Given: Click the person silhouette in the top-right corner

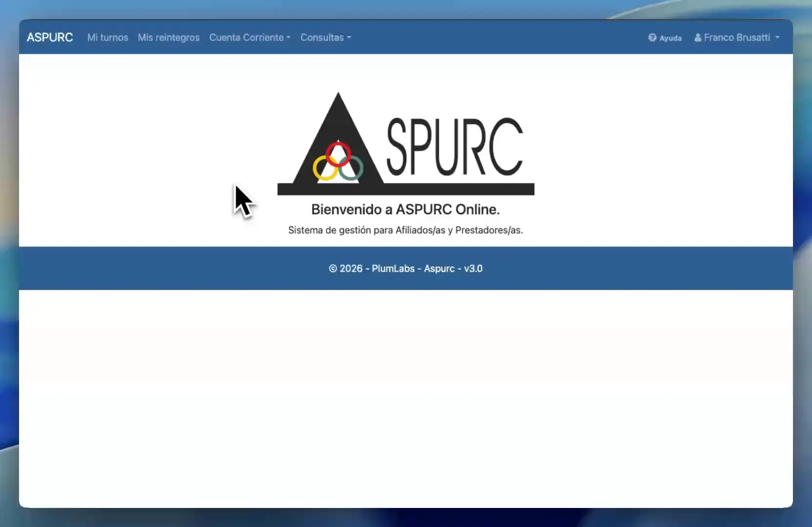Looking at the screenshot, I should [697, 38].
